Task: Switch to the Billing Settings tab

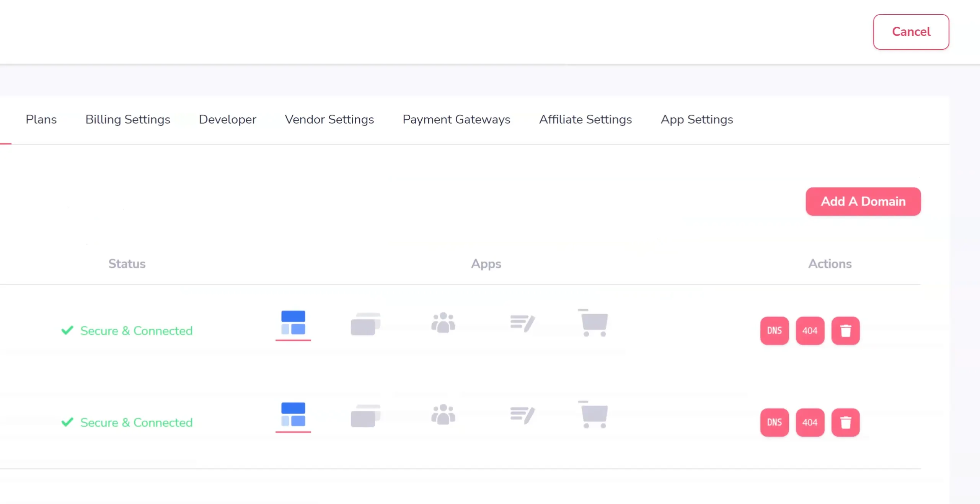Action: click(x=127, y=119)
